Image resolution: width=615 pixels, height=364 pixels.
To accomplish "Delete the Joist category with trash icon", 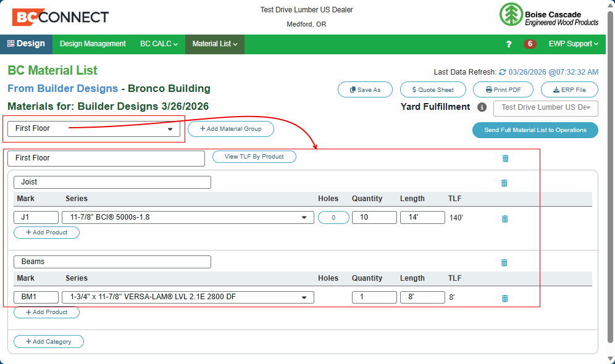I will (x=504, y=183).
